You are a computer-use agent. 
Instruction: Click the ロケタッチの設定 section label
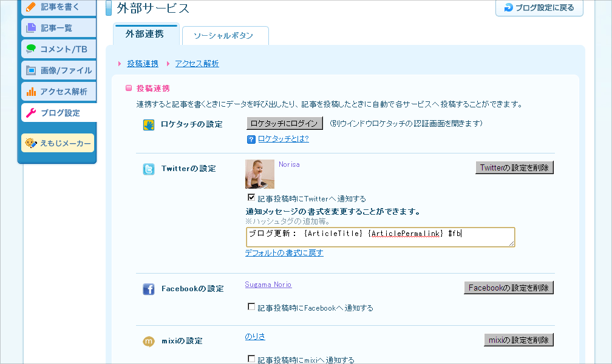tap(192, 124)
